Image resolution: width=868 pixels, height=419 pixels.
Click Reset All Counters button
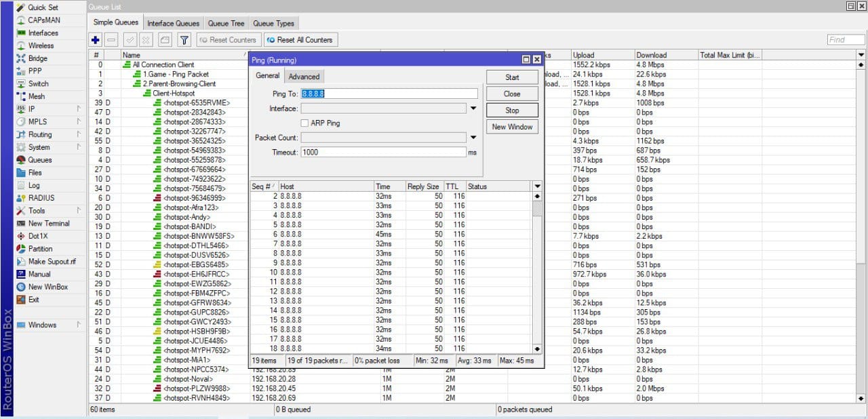300,40
